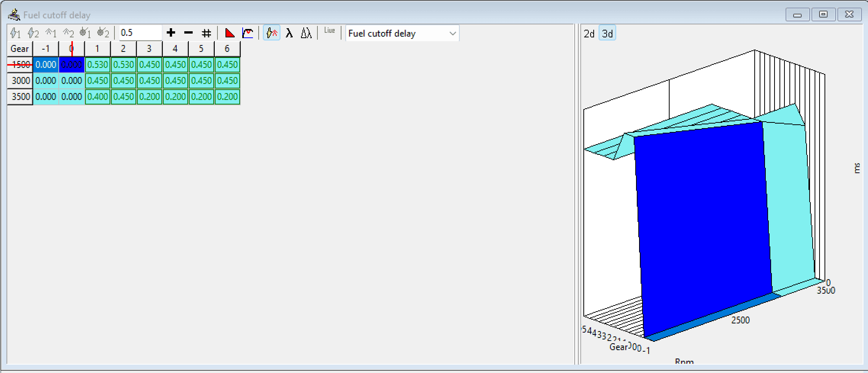Toggle the highlighted spark trace icon
868x373 pixels.
tap(271, 33)
